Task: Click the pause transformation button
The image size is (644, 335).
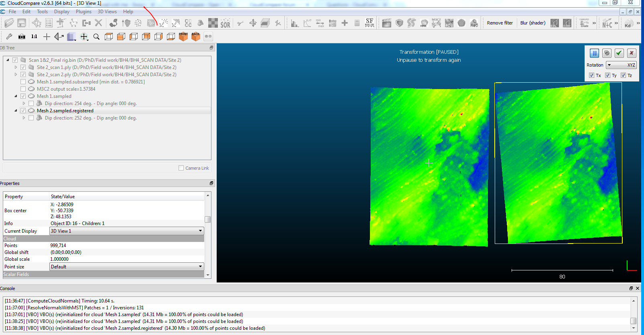Action: click(594, 53)
